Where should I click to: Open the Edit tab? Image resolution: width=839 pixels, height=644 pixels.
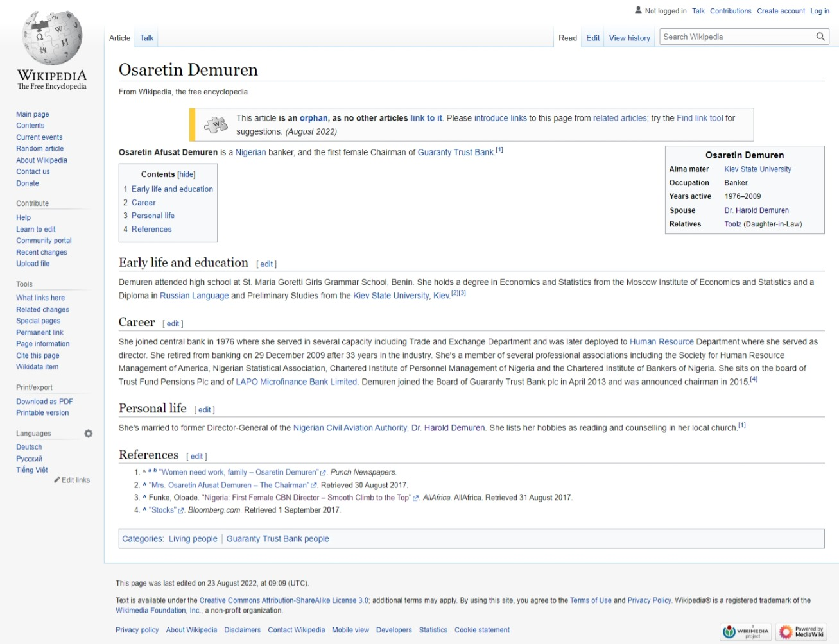click(x=593, y=38)
